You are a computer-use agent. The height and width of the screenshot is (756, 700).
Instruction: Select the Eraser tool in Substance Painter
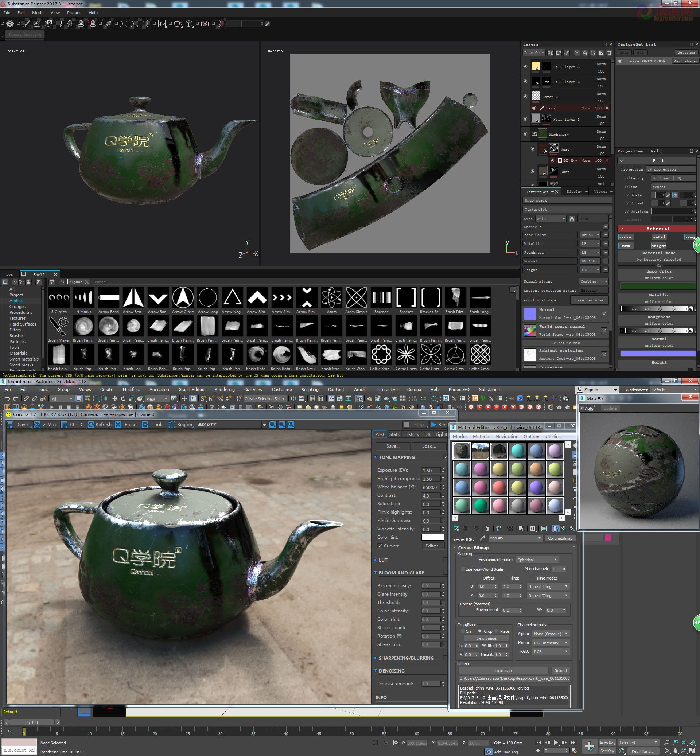pyautogui.click(x=37, y=24)
